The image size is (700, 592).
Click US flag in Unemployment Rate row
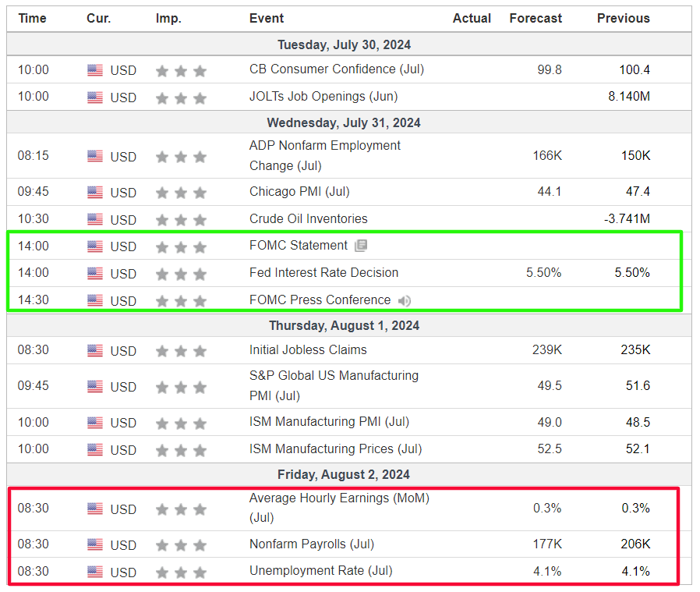95,572
